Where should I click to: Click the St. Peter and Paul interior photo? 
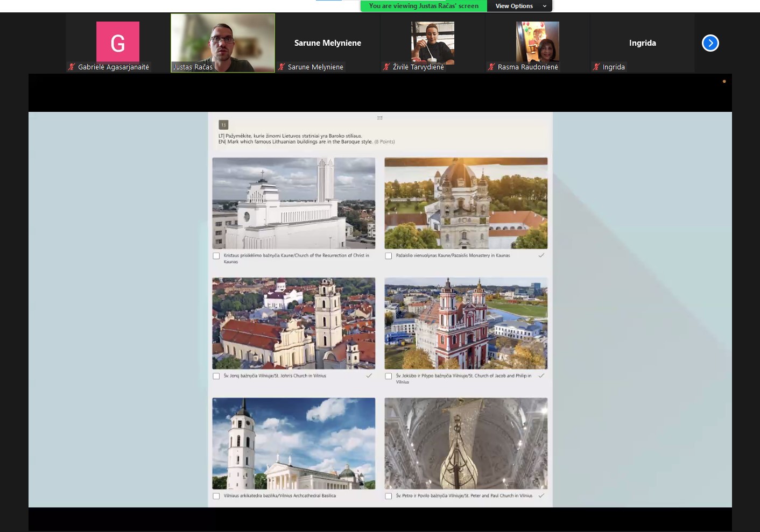pos(466,443)
